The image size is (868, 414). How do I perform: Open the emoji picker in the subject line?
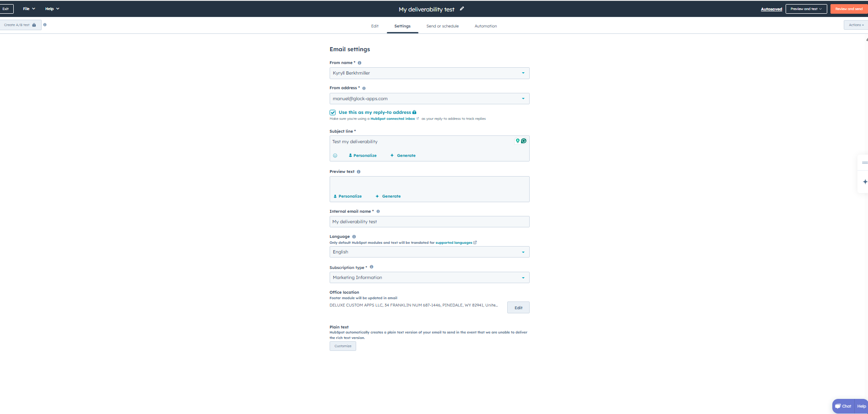tap(335, 156)
